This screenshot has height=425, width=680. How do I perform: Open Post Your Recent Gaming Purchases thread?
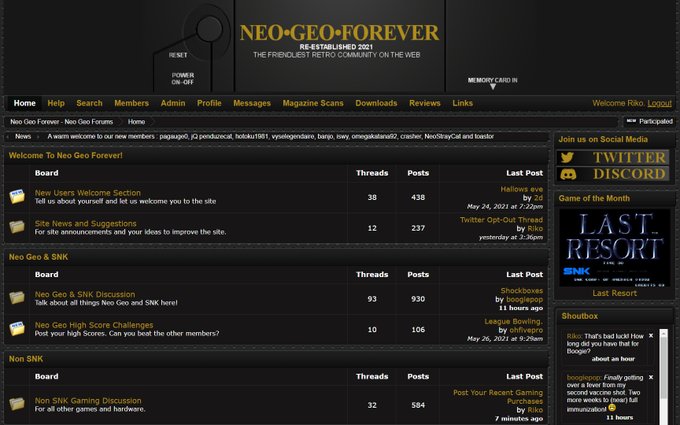coord(498,397)
